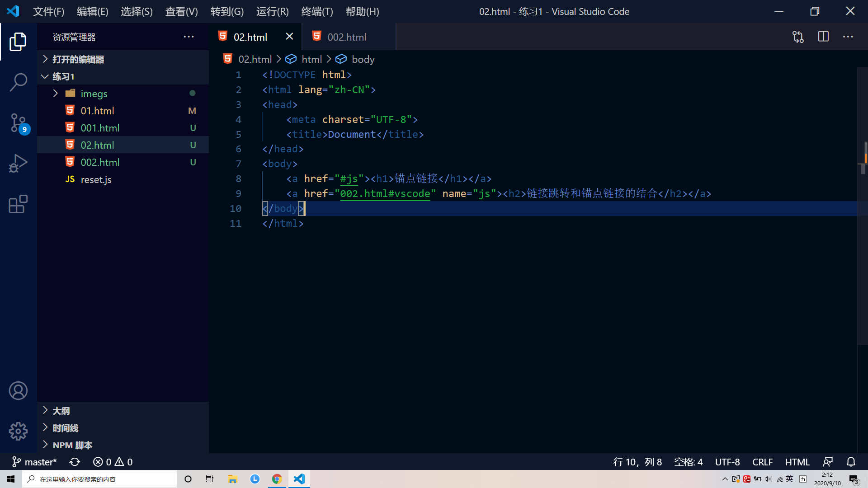The height and width of the screenshot is (488, 868).
Task: Expand the 打开的编辑器 section
Action: pyautogui.click(x=123, y=59)
